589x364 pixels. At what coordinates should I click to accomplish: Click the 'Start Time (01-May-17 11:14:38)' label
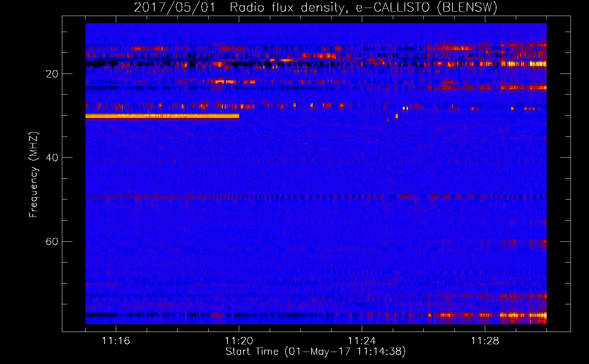coord(315,352)
